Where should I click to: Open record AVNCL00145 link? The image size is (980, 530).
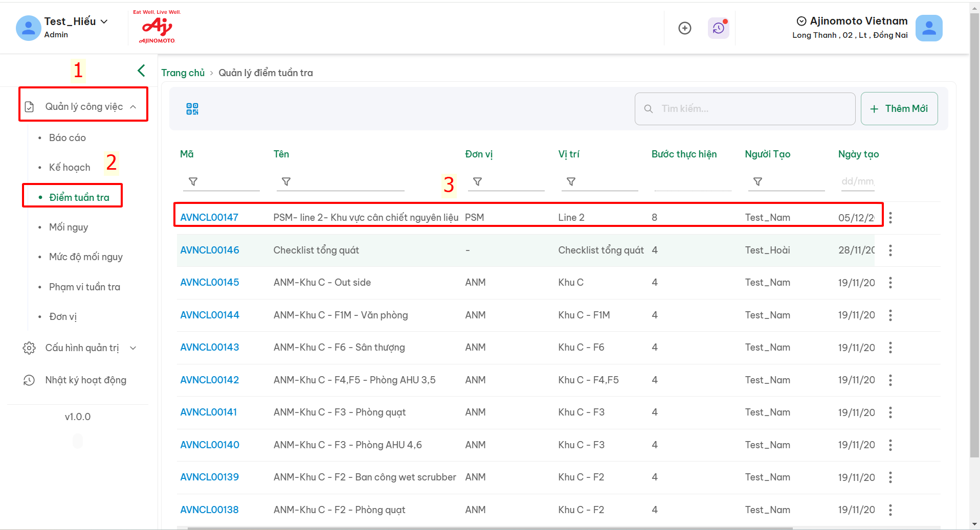(210, 283)
